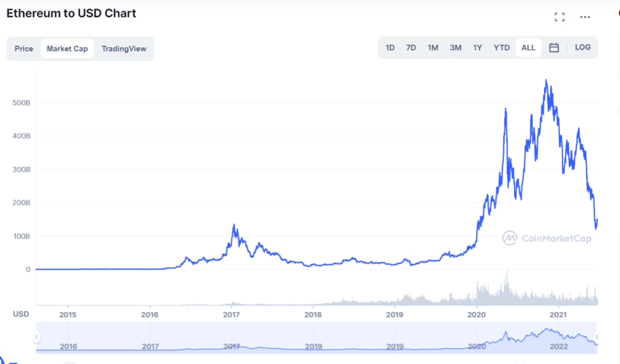Select the 1D time range
Viewport: 620px width, 364px height.
pyautogui.click(x=390, y=47)
